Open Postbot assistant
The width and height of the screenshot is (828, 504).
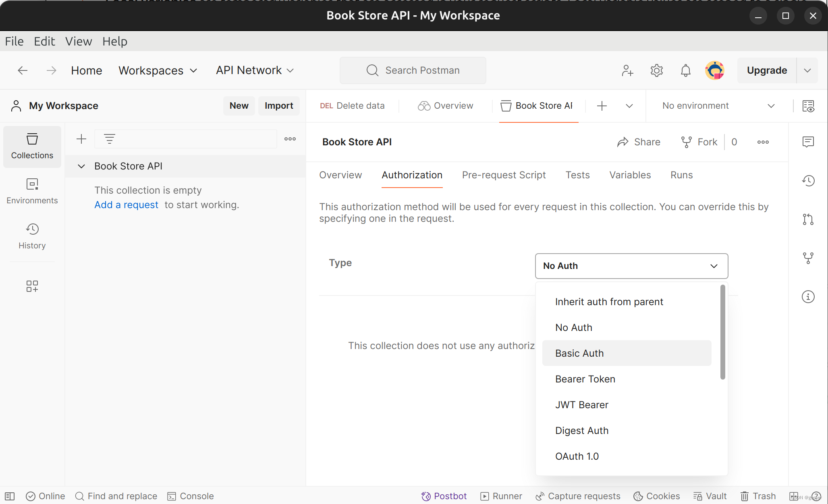pos(444,496)
